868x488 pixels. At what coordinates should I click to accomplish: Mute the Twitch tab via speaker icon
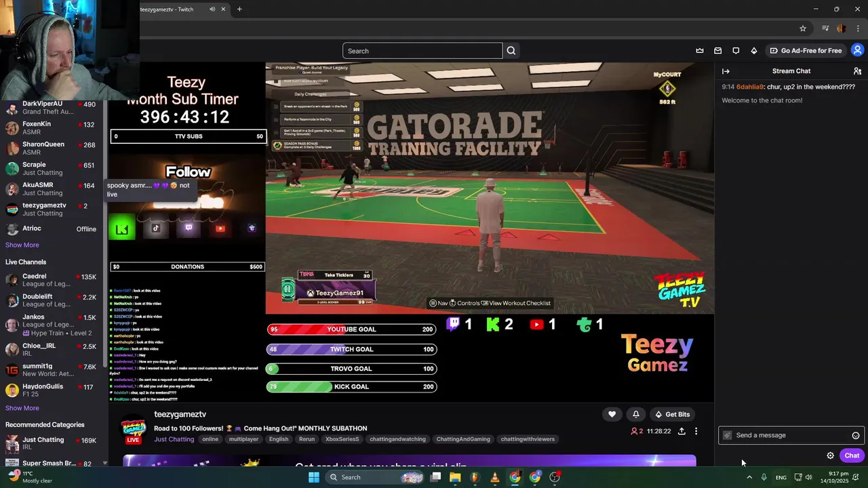[212, 9]
